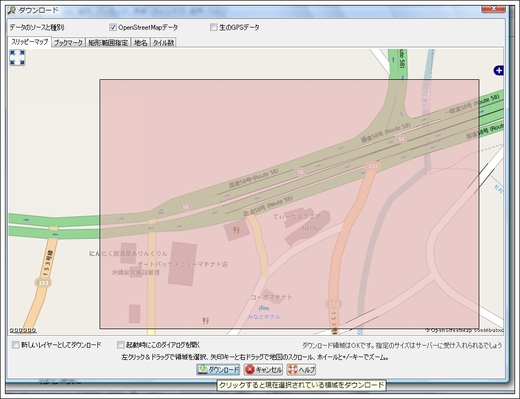520x399 pixels.
Task: Check download as new layer option
Action: pyautogui.click(x=16, y=345)
